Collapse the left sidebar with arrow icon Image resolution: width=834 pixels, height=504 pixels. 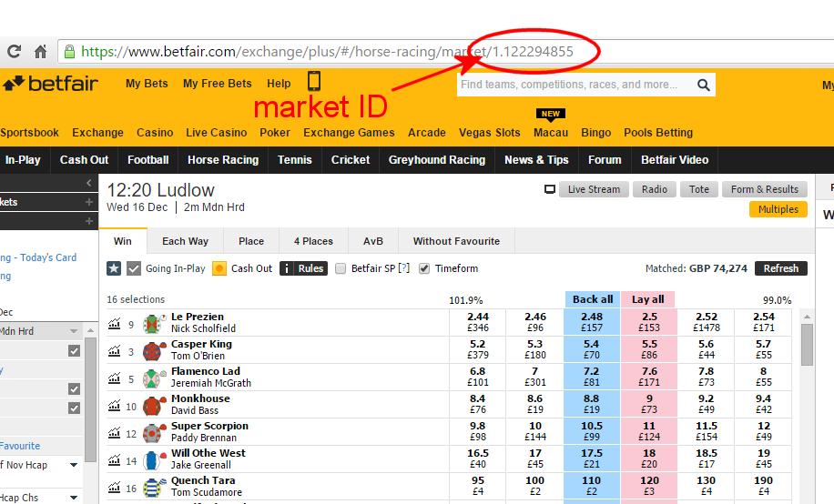(x=89, y=184)
